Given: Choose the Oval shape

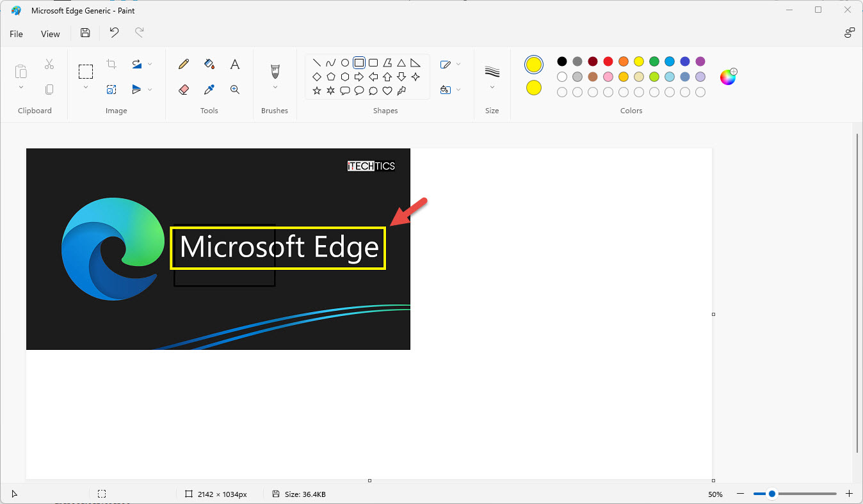Looking at the screenshot, I should [345, 63].
